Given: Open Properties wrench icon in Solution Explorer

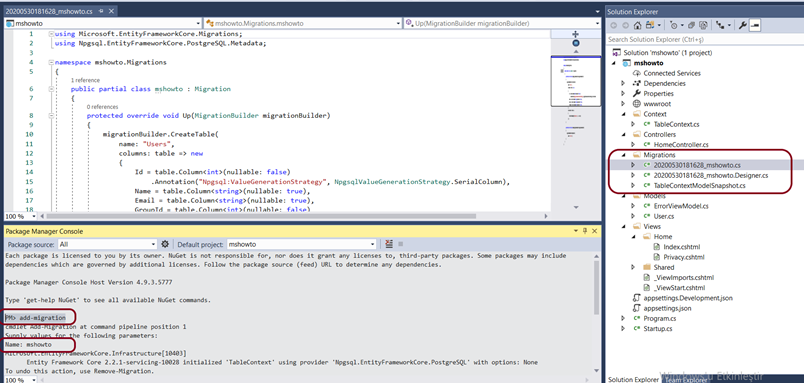Looking at the screenshot, I should coord(742,25).
